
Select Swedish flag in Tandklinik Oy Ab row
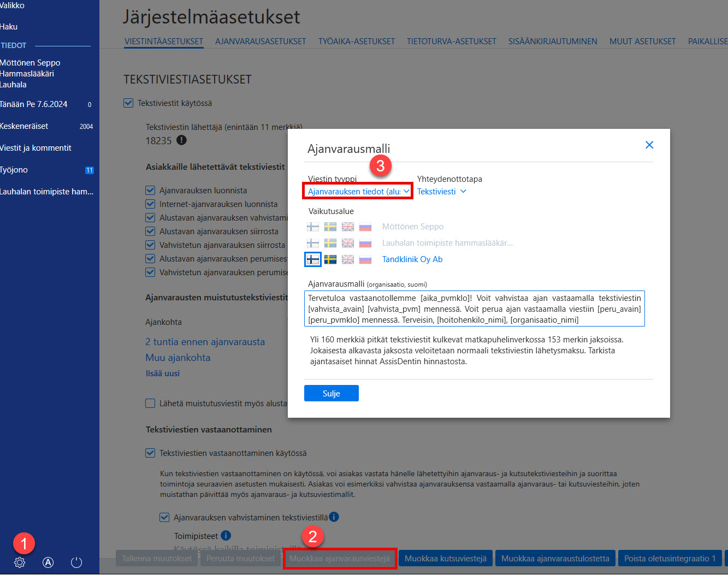[x=330, y=259]
